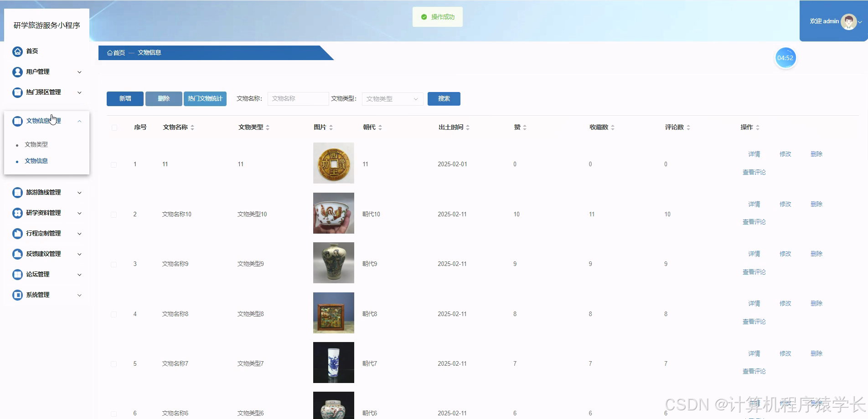Open the 反馈建议管理 menu label
Viewport: 868px width, 419px height.
pyautogui.click(x=43, y=254)
